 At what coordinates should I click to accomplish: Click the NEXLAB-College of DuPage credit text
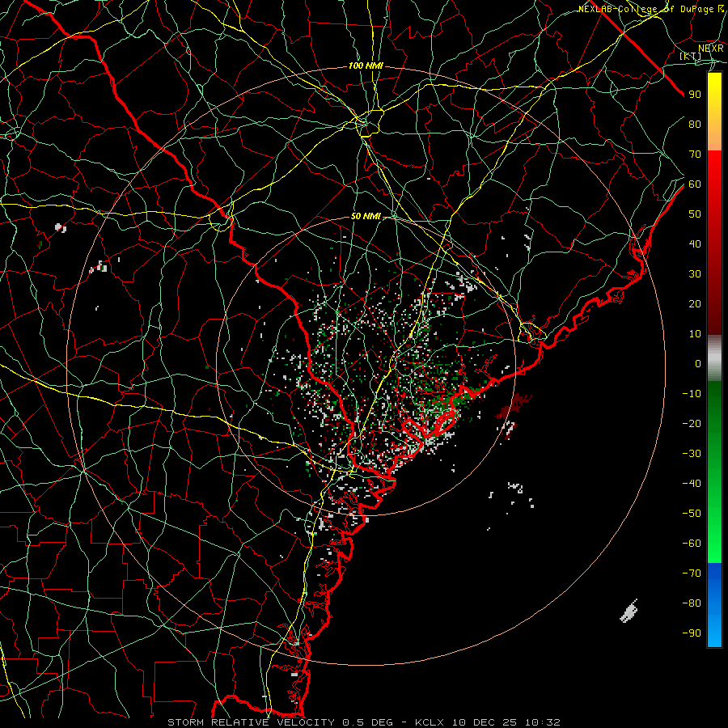651,9
